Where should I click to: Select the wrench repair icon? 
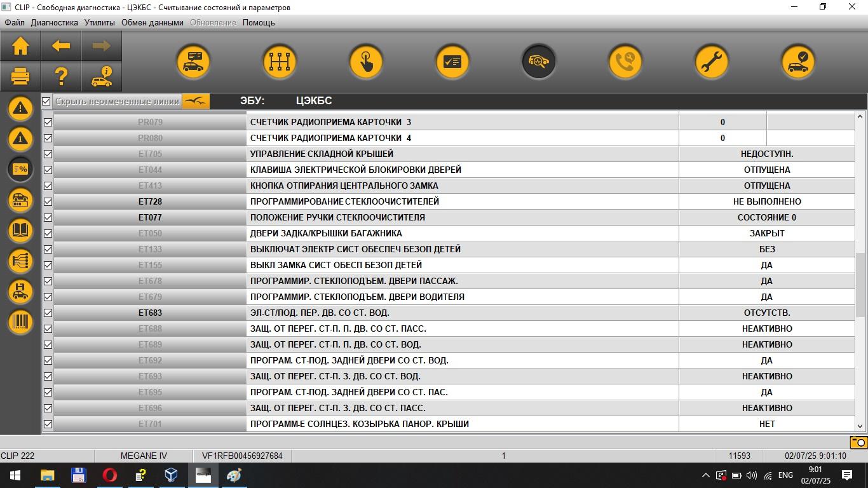tap(711, 62)
